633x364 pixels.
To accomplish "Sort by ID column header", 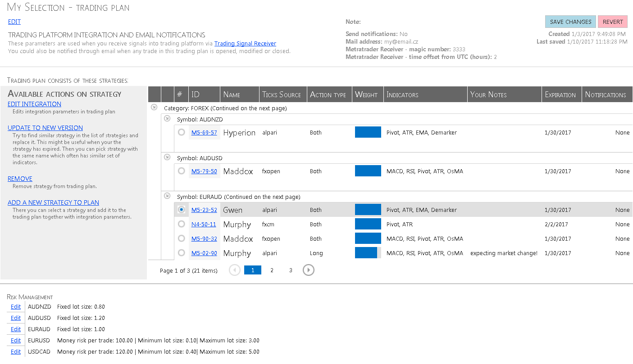I will 204,94.
